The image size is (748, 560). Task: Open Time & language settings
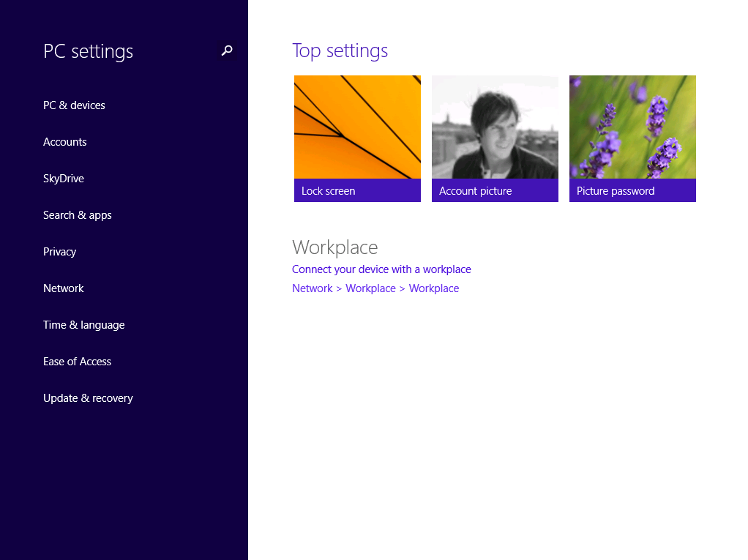[84, 325]
